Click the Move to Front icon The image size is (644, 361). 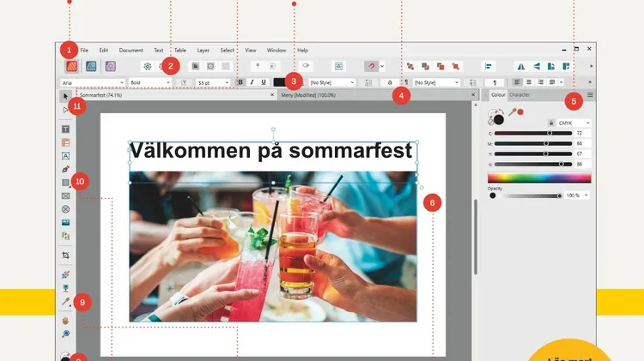pos(455,66)
